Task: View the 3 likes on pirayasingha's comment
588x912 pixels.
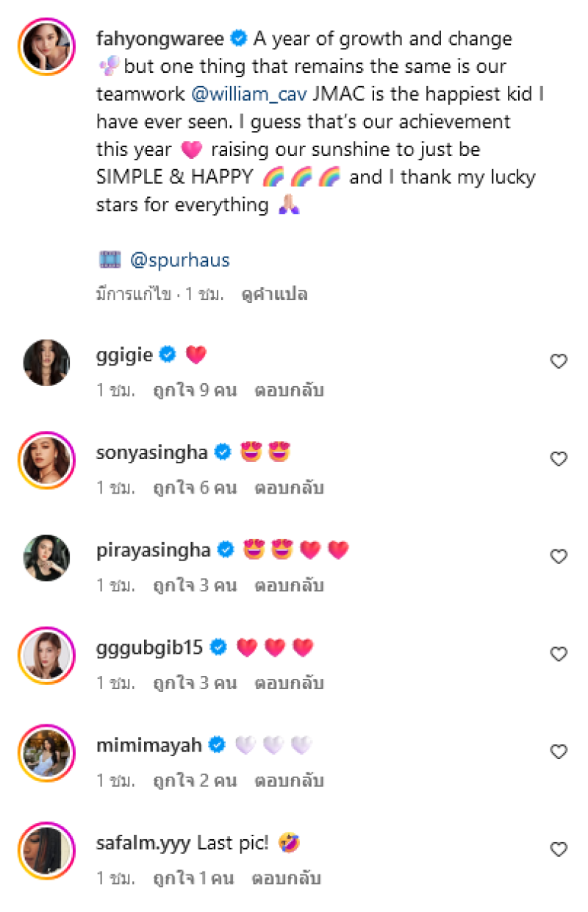Action: point(194,586)
